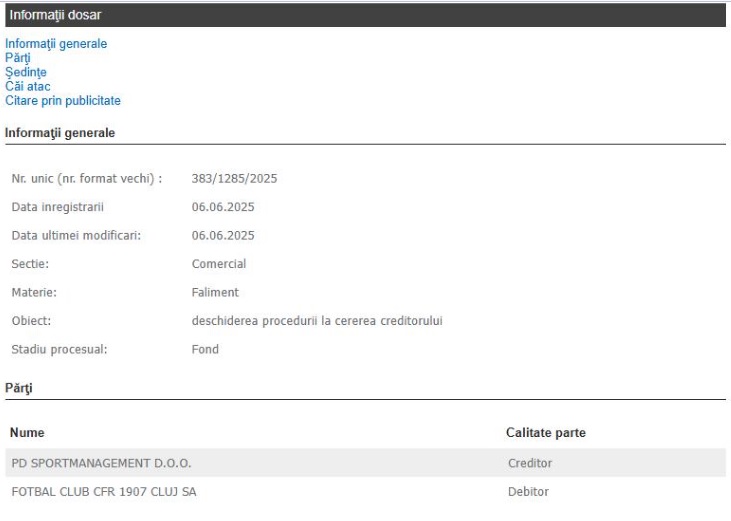This screenshot has width=731, height=521.
Task: Select deschiderea procedurii la cererea creditorului text
Action: pyautogui.click(x=317, y=321)
